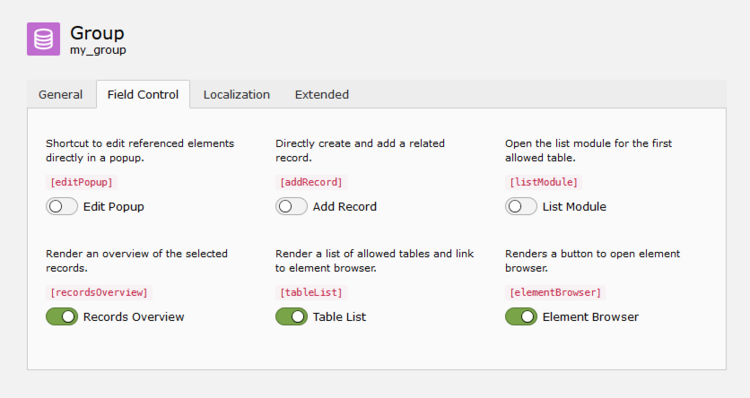Click the [tableList] code tag

point(311,292)
